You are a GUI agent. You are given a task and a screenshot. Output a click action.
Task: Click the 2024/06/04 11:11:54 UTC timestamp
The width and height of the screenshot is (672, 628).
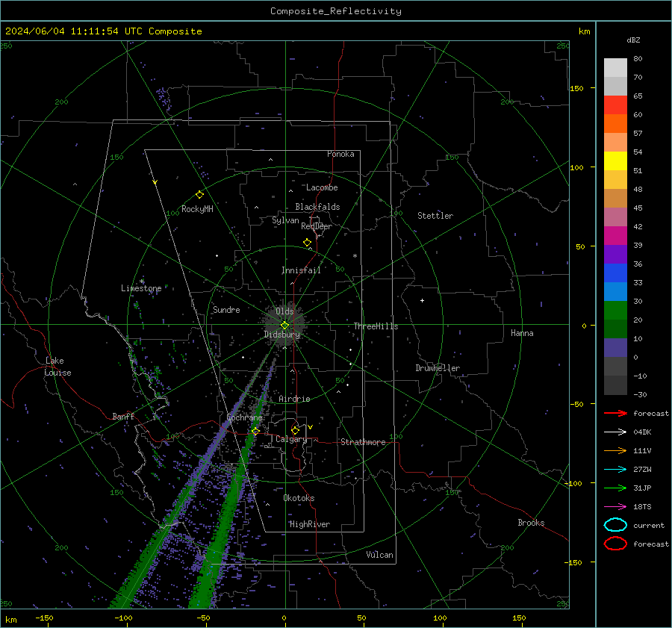[x=74, y=31]
